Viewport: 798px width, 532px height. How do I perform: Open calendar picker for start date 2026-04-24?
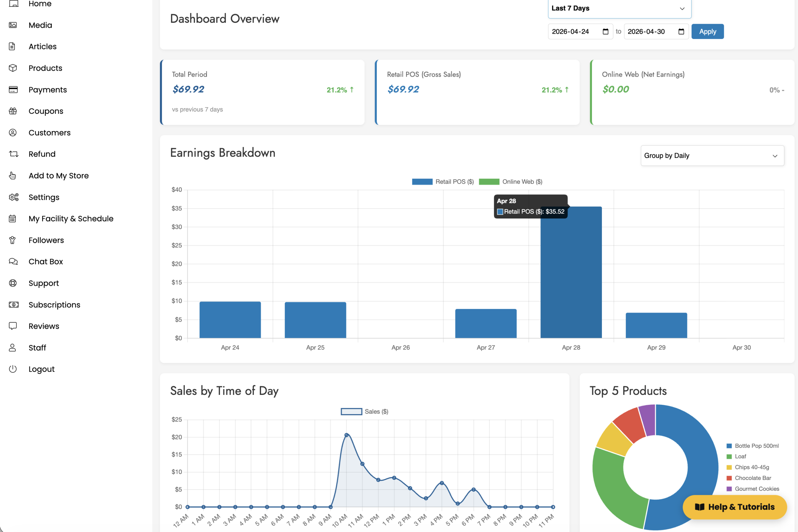(606, 31)
